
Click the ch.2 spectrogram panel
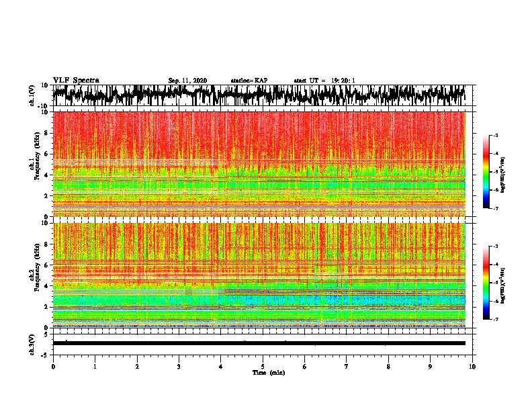tap(259, 275)
